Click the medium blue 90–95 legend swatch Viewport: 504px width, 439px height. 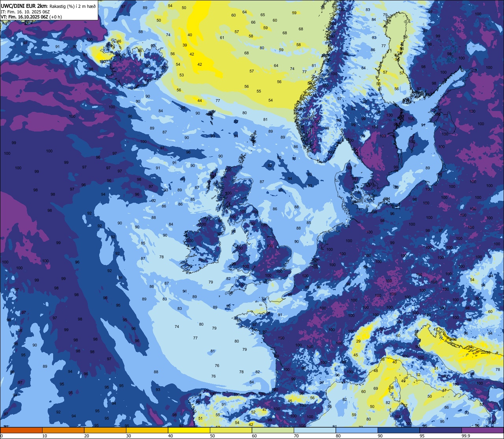coord(398,430)
